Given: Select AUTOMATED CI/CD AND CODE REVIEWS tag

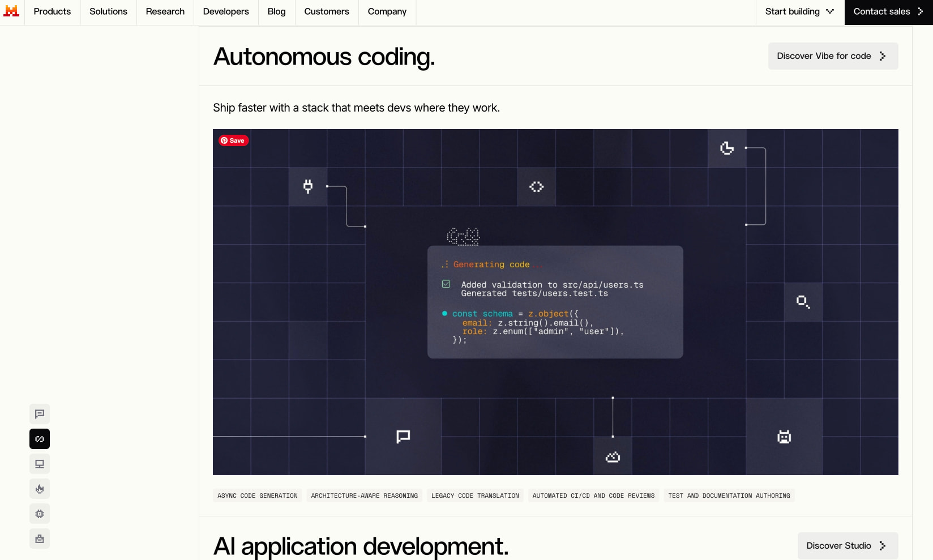Looking at the screenshot, I should click(x=593, y=495).
